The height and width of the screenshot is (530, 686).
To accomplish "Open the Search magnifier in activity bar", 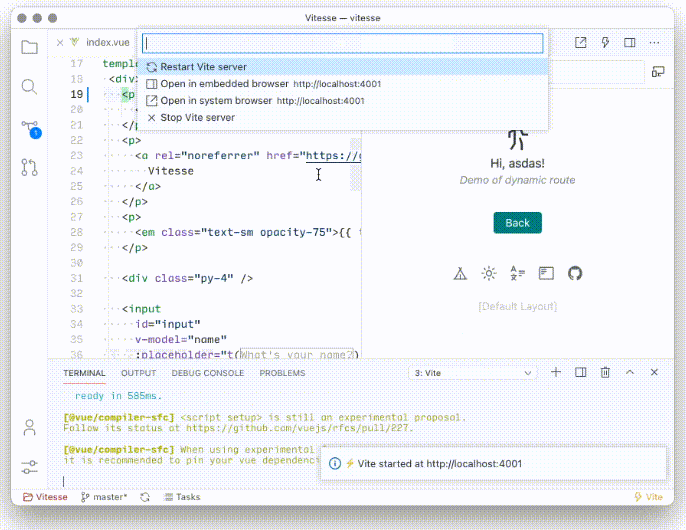I will 29,87.
